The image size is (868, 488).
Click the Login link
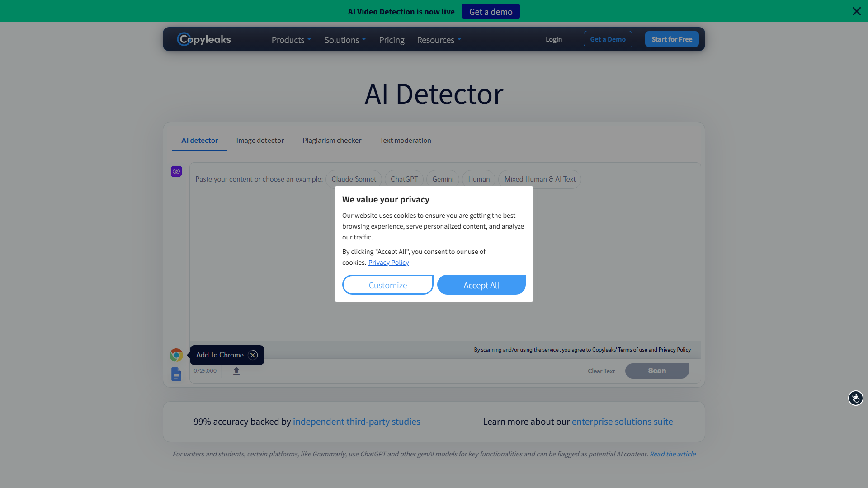point(554,39)
